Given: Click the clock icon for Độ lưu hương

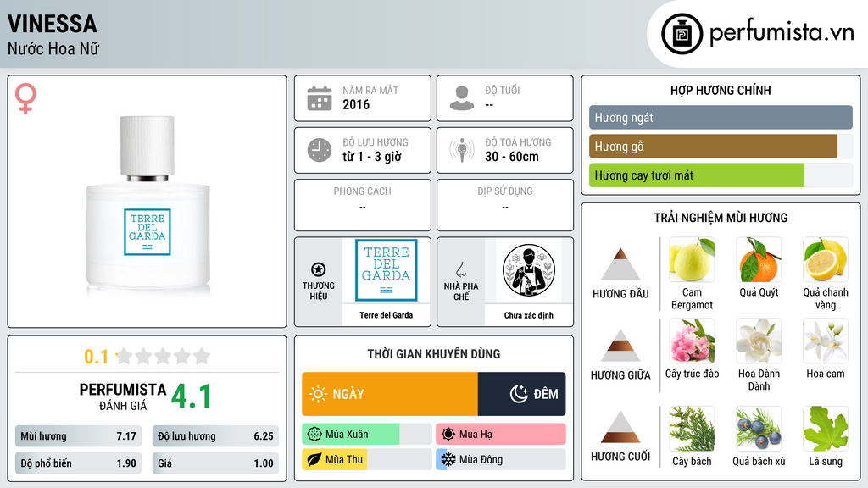Looking at the screenshot, I should pyautogui.click(x=320, y=150).
